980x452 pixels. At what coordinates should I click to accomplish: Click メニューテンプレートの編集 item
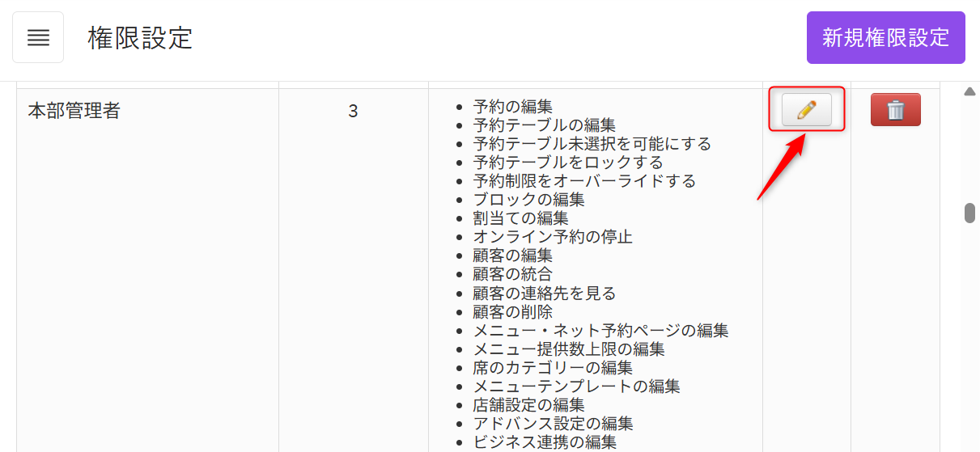click(577, 386)
